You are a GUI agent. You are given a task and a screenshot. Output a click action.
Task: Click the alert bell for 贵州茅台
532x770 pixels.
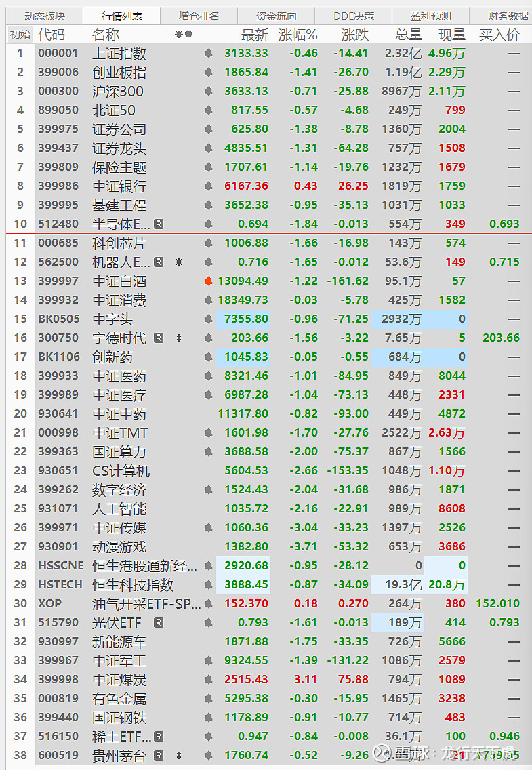208,756
